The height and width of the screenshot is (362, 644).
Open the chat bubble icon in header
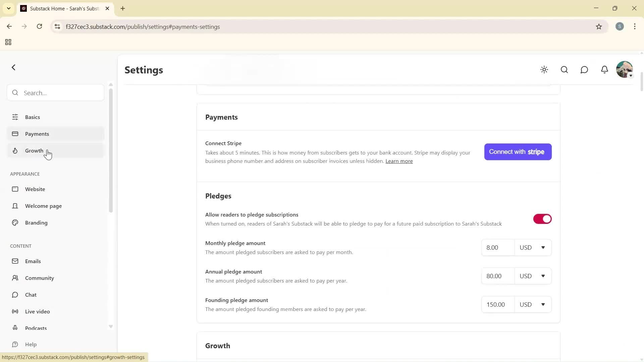[584, 70]
